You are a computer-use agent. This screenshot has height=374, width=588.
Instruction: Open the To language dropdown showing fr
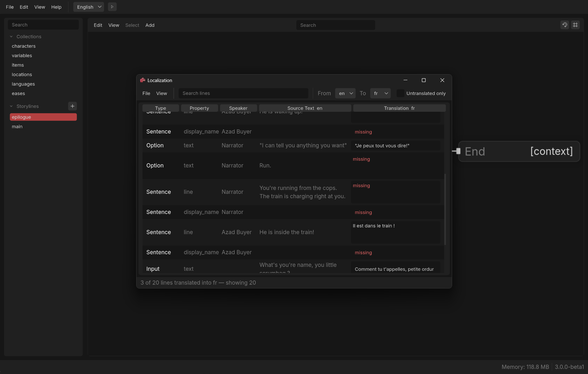click(380, 93)
